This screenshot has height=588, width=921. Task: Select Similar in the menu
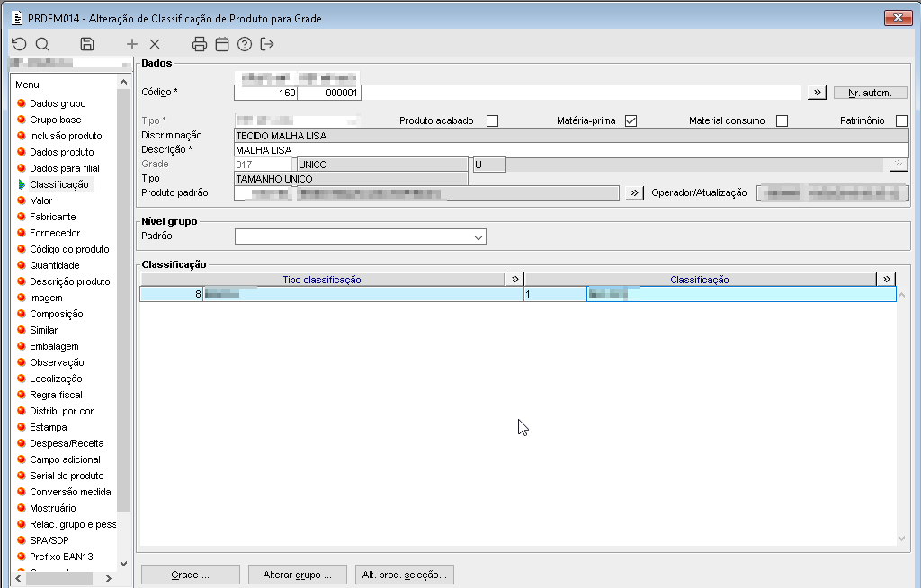click(43, 330)
